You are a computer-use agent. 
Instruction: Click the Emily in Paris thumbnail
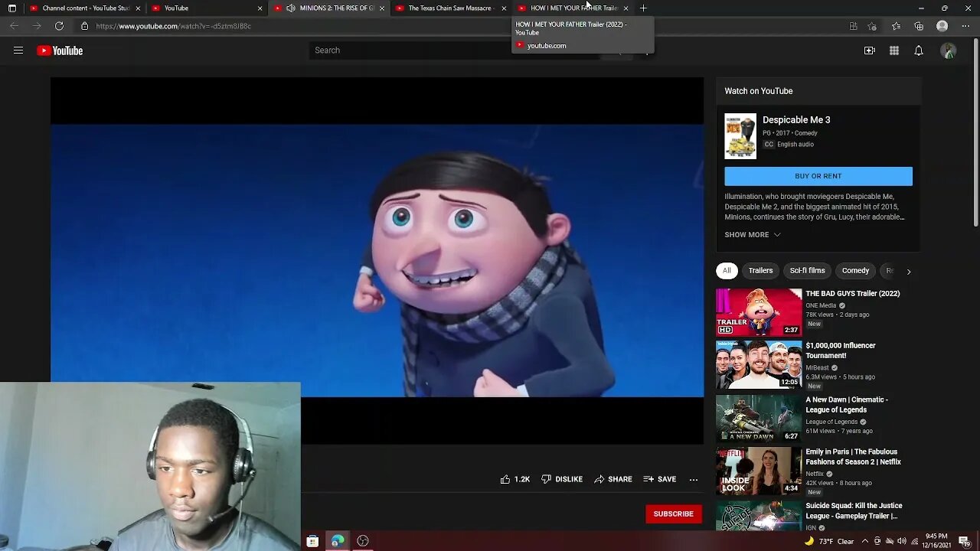coord(759,471)
